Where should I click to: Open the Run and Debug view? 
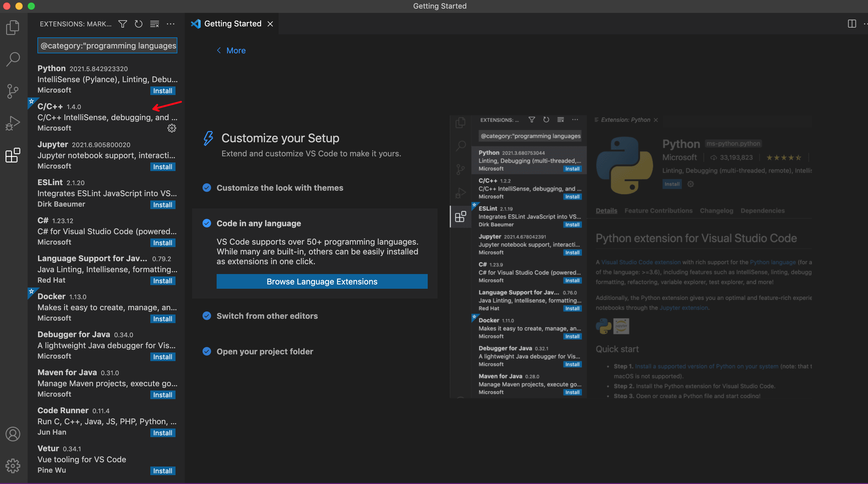13,123
